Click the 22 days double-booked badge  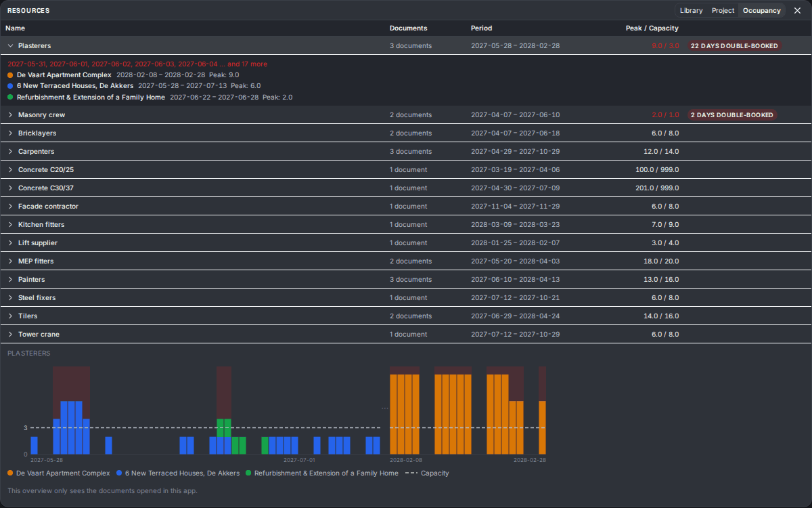(734, 46)
